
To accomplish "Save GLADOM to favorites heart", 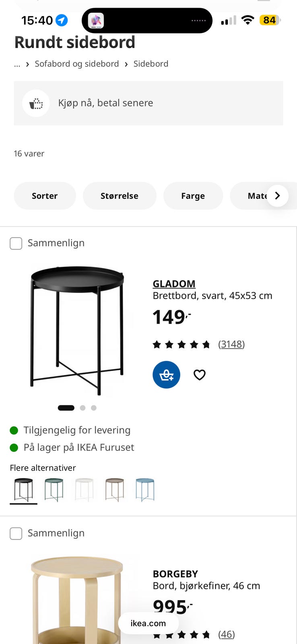I will [200, 375].
